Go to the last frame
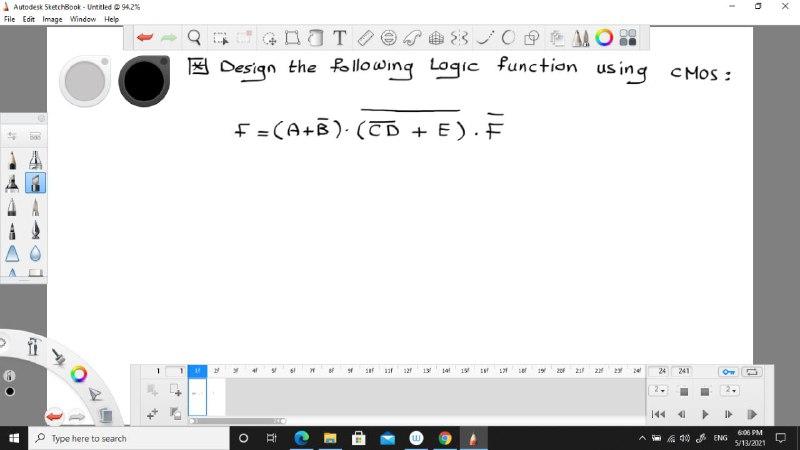Viewport: 800px width, 450px height. click(752, 414)
